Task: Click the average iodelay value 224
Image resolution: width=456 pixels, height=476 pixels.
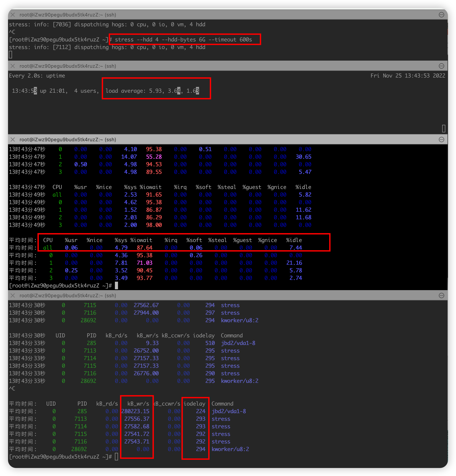Action: (201, 411)
